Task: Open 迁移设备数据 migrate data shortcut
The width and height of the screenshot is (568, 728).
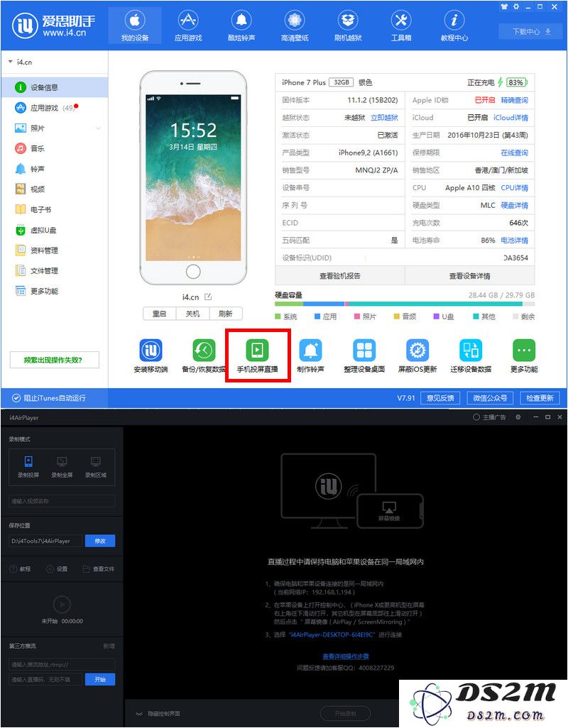Action: point(471,356)
